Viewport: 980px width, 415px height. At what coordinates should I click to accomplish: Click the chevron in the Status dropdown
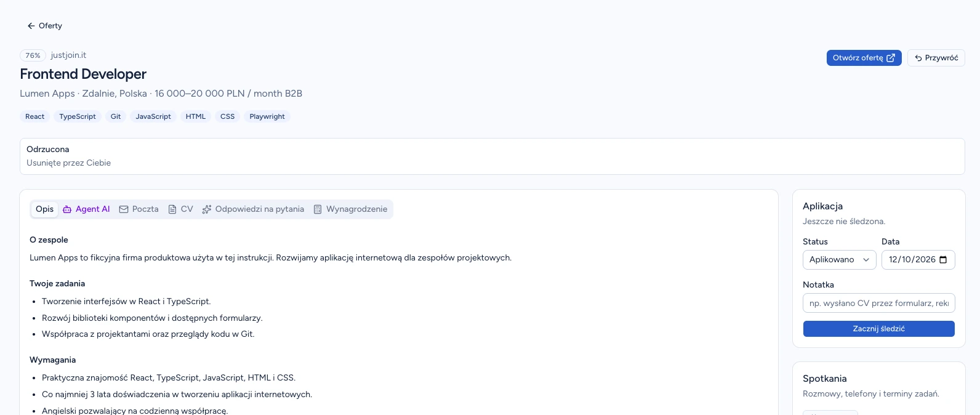pyautogui.click(x=866, y=260)
